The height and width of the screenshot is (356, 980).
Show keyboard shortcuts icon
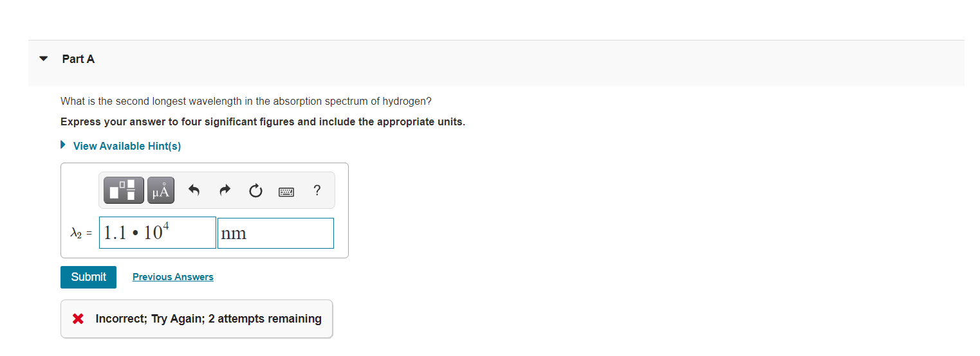tap(286, 191)
